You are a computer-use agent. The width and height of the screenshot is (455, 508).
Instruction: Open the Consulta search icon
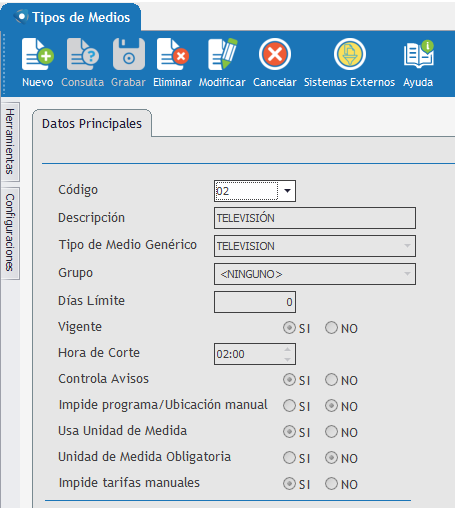[x=83, y=54]
